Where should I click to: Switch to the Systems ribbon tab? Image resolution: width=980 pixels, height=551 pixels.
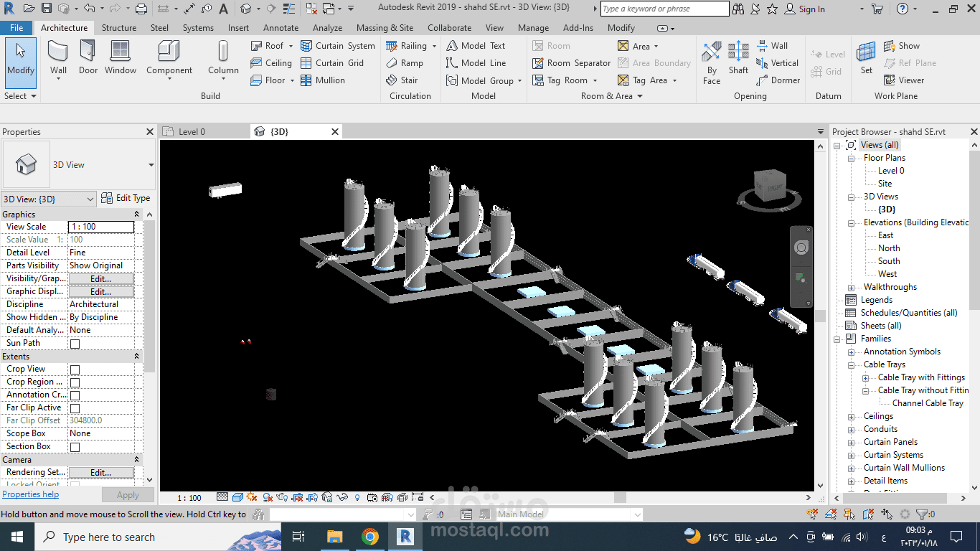click(x=198, y=28)
